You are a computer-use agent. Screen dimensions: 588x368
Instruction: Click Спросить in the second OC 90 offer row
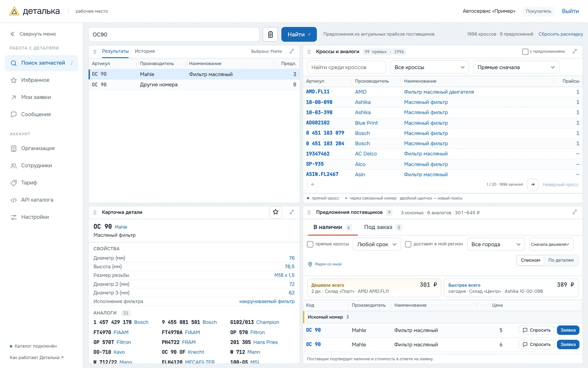(537, 344)
